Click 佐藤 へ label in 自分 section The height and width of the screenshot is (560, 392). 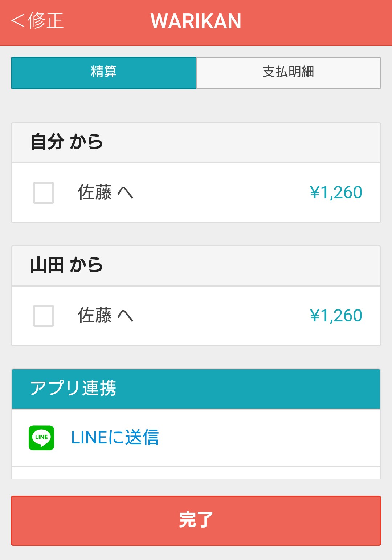coord(106,193)
